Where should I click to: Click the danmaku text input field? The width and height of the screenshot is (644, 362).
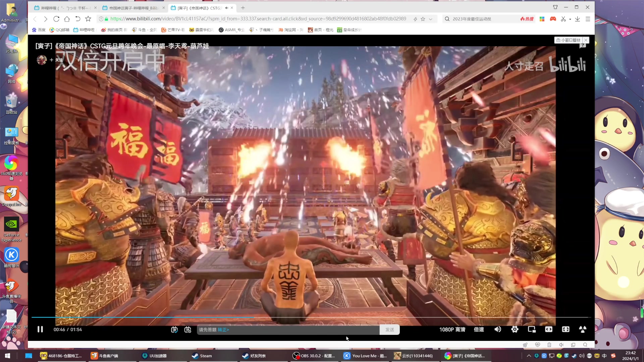(295, 330)
